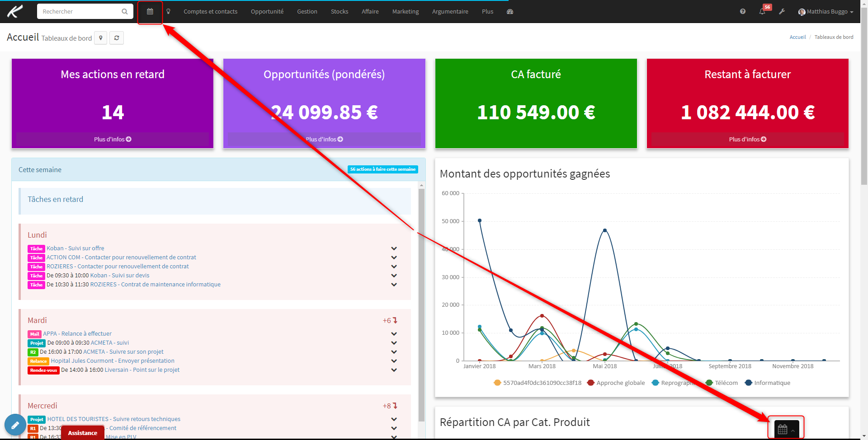Open the Gestion menu
Image resolution: width=868 pixels, height=440 pixels.
coord(307,12)
